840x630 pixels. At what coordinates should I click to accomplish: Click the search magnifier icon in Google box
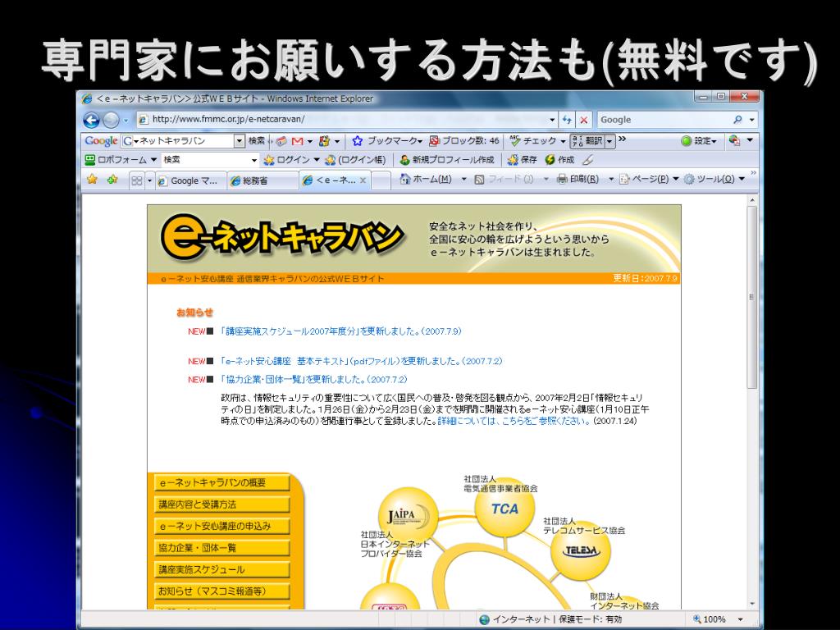737,120
